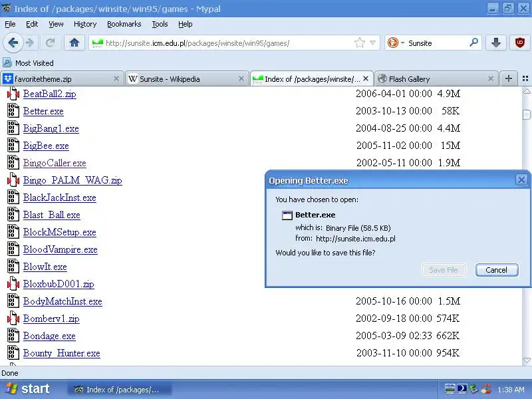532x399 pixels.
Task: Click Save File in the download dialog
Action: click(444, 270)
